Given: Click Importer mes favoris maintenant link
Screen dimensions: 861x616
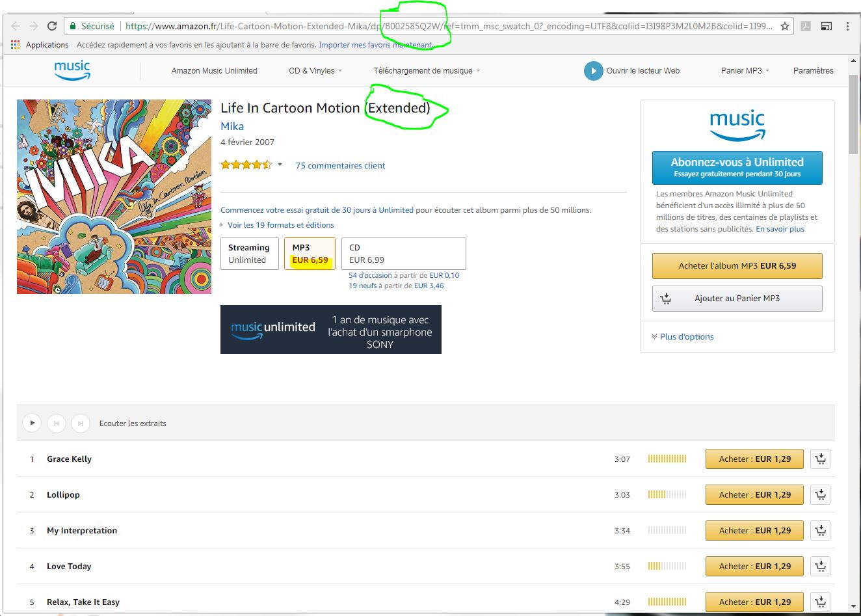Looking at the screenshot, I should pyautogui.click(x=375, y=45).
